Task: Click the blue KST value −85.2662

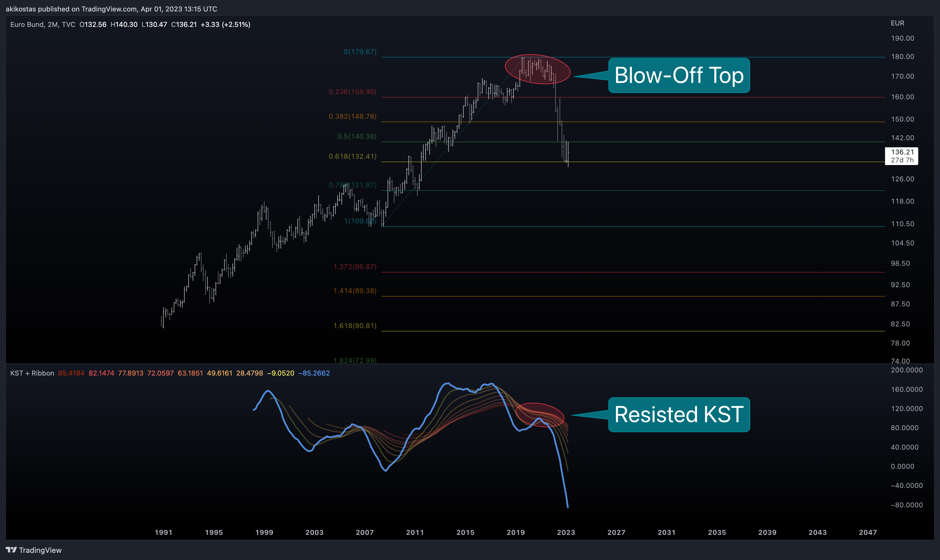Action: [314, 373]
